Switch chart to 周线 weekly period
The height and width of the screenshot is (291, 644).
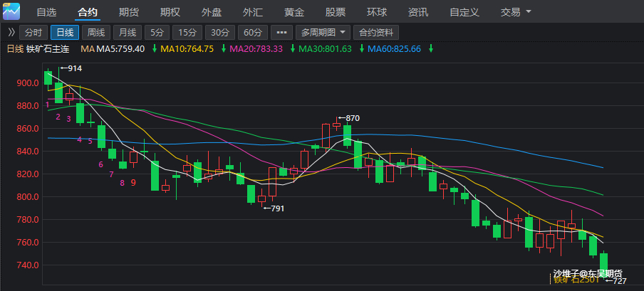click(x=96, y=33)
